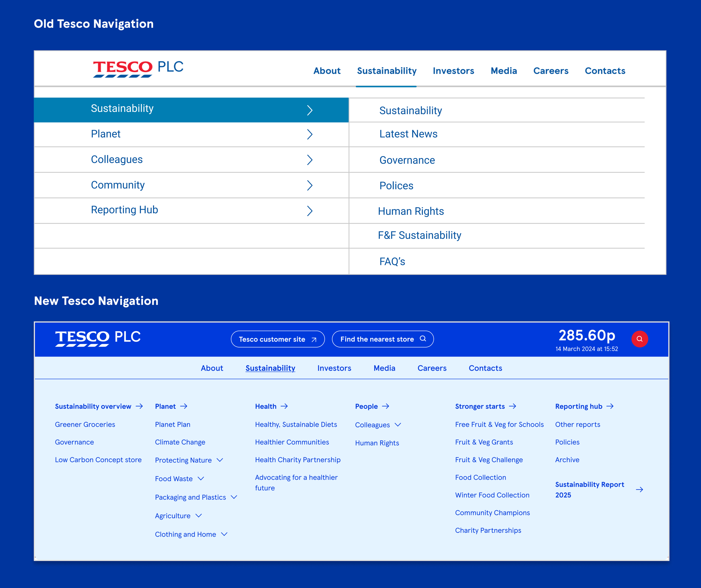Open the Fruit & Veg Challenge link

pyautogui.click(x=489, y=460)
